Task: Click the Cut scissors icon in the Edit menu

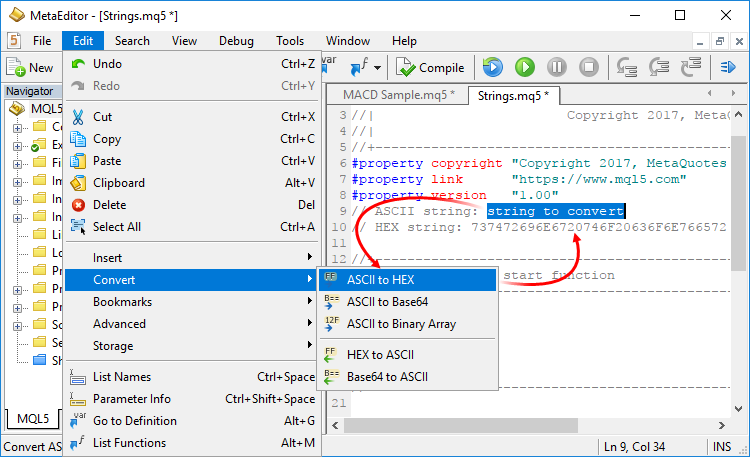Action: (x=79, y=117)
